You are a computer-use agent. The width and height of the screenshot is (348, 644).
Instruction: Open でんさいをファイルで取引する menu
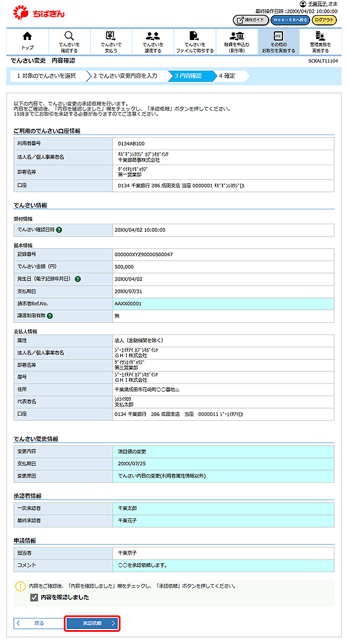coord(194,41)
